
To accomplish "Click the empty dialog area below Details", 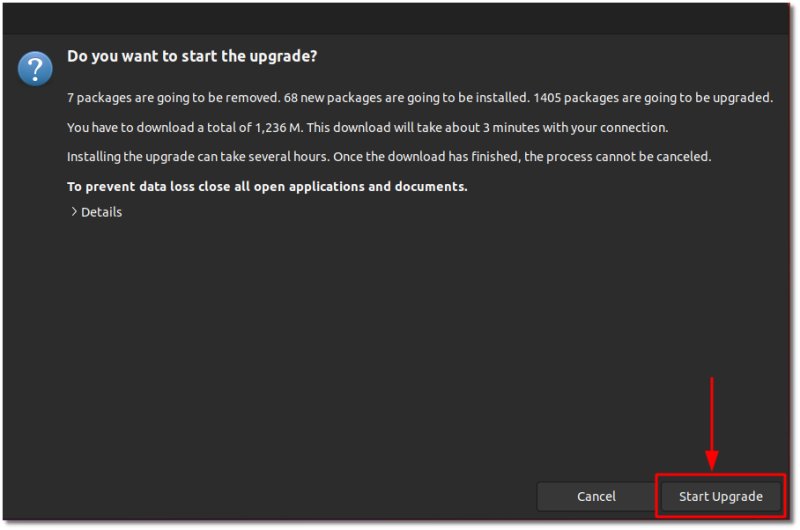I will [x=396, y=347].
